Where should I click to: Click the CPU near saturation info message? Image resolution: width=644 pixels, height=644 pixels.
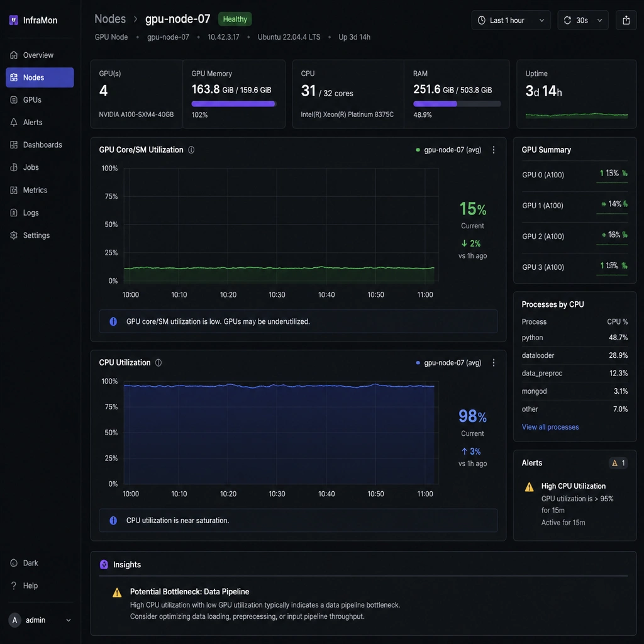coord(298,520)
